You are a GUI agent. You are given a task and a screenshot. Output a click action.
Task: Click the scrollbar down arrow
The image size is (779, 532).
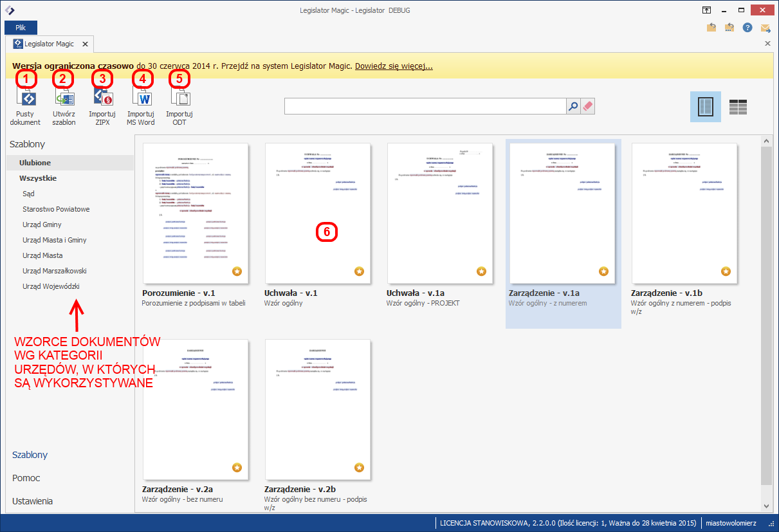pos(765,506)
